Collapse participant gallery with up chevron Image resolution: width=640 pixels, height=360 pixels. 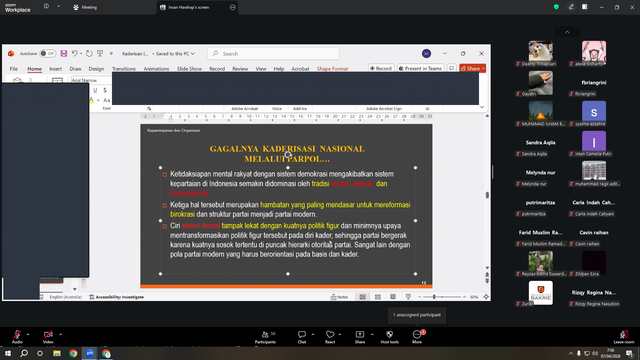pyautogui.click(x=567, y=32)
